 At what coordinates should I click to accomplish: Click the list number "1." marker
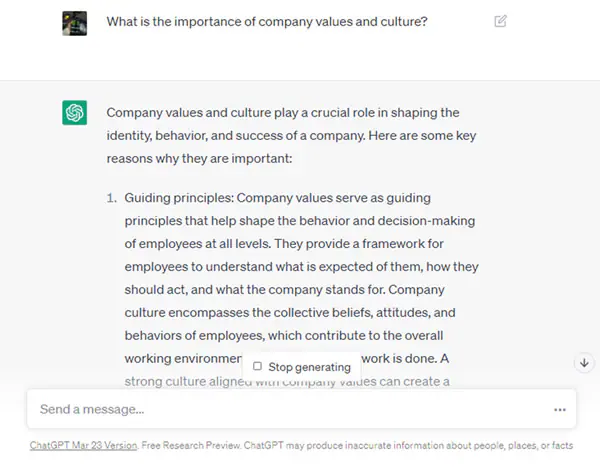(x=112, y=198)
